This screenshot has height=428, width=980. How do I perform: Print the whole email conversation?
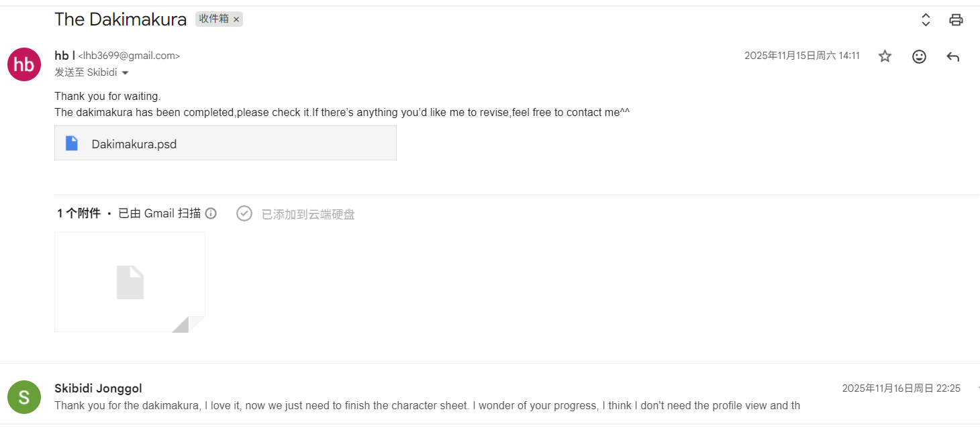pos(956,19)
